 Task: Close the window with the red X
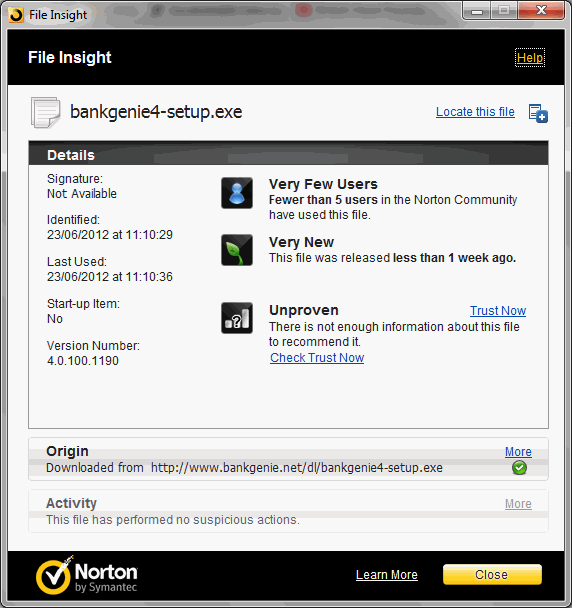coord(541,10)
